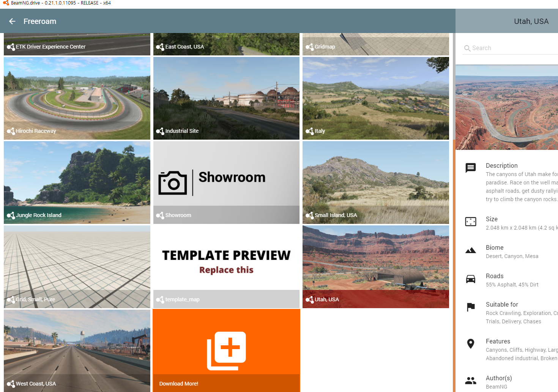Click the Utah, USA panel title
This screenshot has width=558, height=392.
[x=531, y=21]
